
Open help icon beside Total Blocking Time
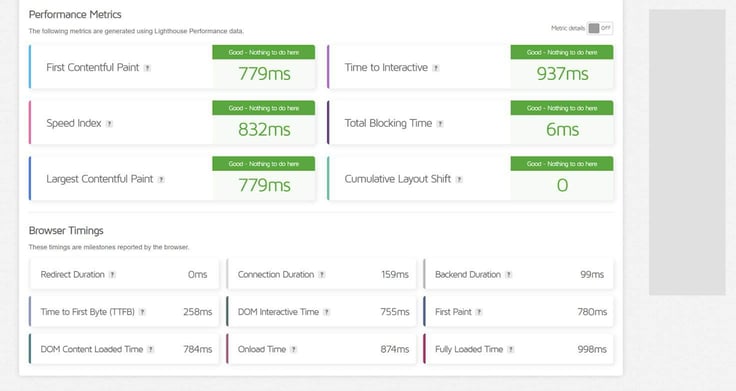[x=440, y=124]
